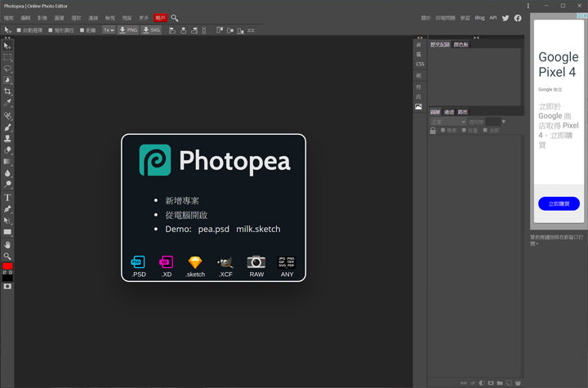Add a new adjustment layer half-circle icon

tap(482, 383)
